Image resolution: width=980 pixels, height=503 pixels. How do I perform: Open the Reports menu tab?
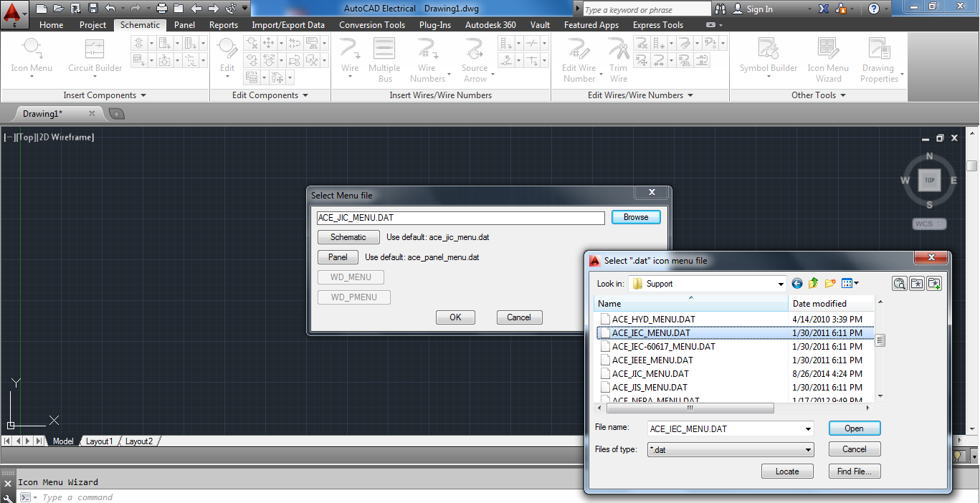(223, 24)
